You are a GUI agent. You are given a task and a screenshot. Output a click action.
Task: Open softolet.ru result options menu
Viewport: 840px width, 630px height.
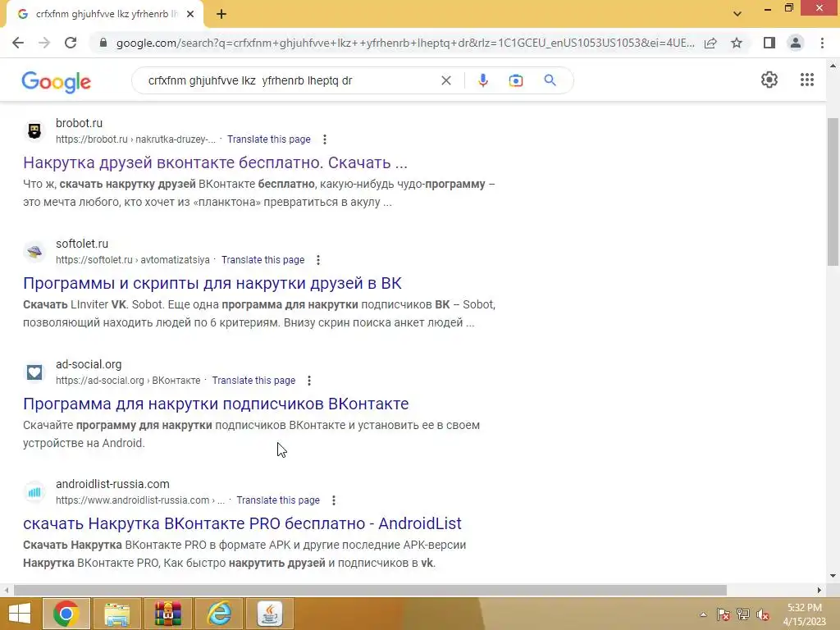318,260
